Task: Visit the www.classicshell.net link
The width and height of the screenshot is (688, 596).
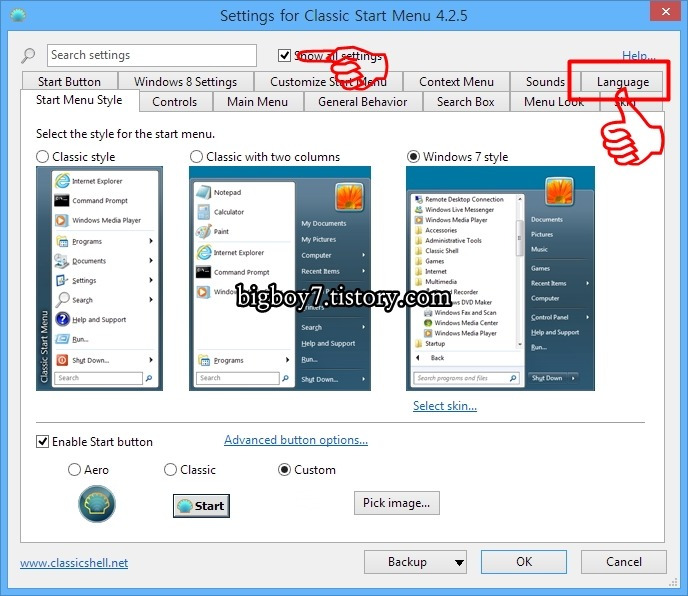Action: (x=74, y=563)
